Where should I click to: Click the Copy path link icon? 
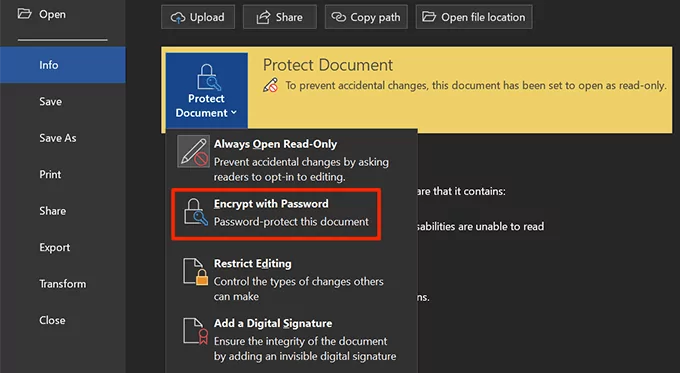(x=338, y=17)
